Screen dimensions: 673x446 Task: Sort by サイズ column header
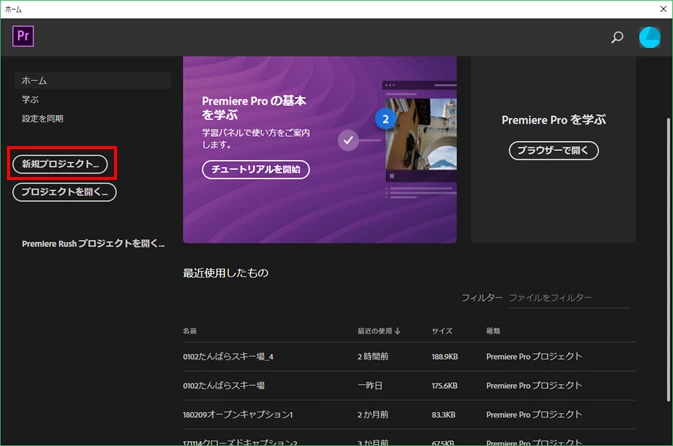[442, 331]
